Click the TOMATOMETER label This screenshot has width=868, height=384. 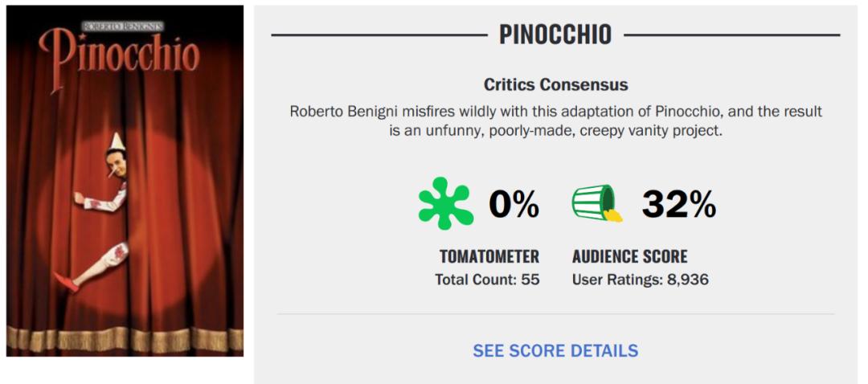489,257
